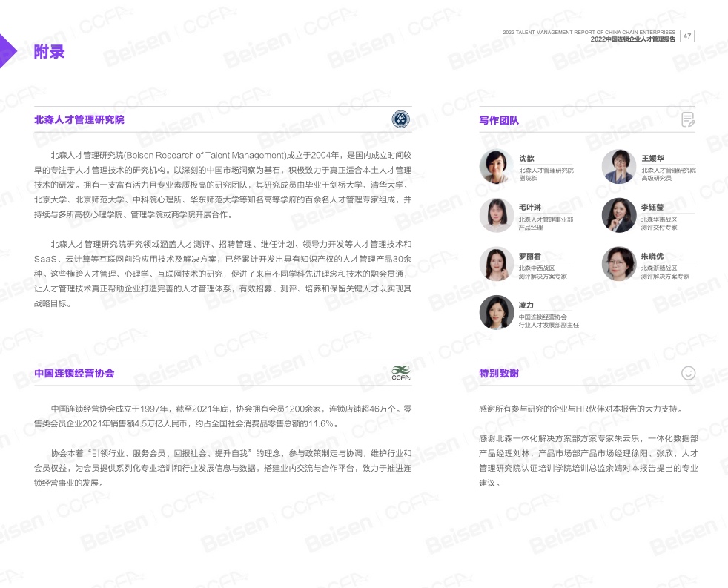This screenshot has height=588, width=728.
Task: Click the page number 47
Action: tap(687, 36)
